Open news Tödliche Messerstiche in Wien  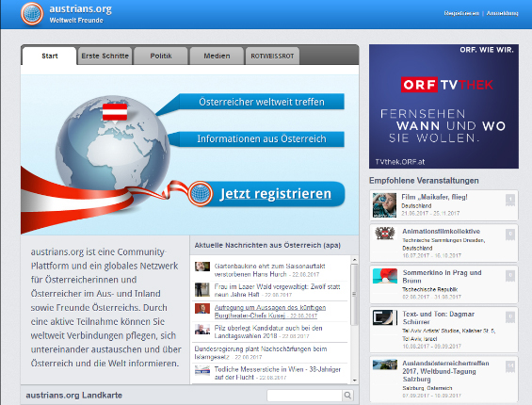[278, 373]
